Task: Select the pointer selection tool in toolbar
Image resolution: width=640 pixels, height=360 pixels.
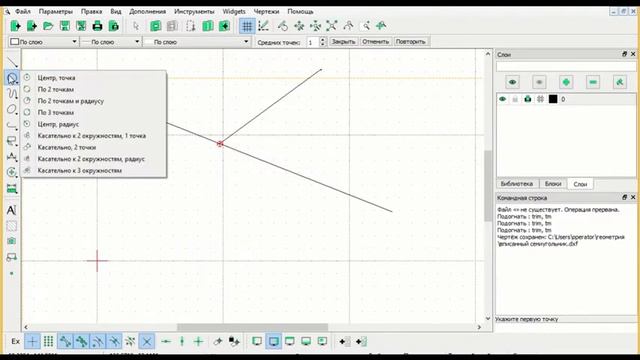Action: [x=136, y=26]
